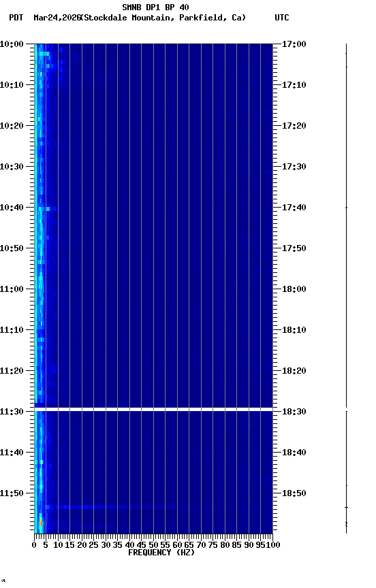This screenshot has width=376, height=588.
Task: Click the 17:00 UTC time label
Action: pos(294,44)
